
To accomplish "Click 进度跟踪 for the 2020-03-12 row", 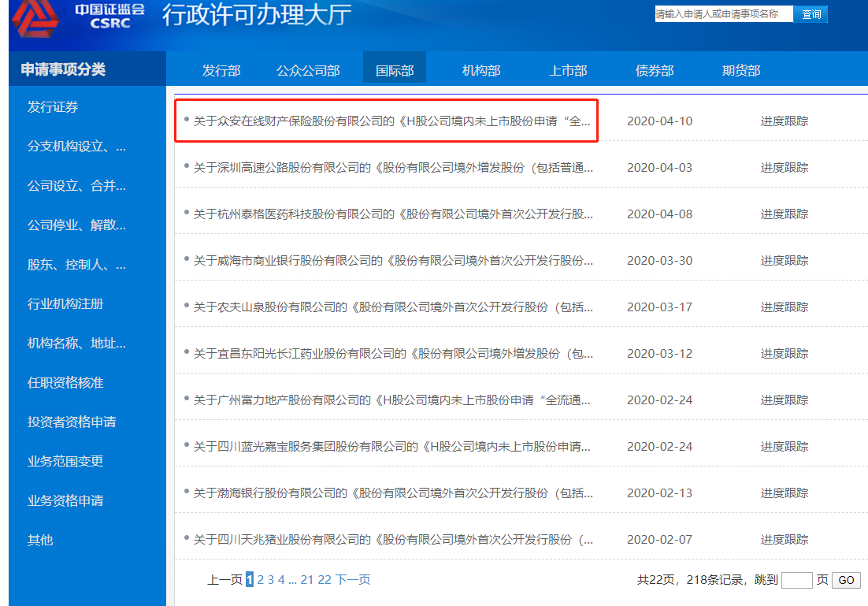I will click(x=785, y=354).
